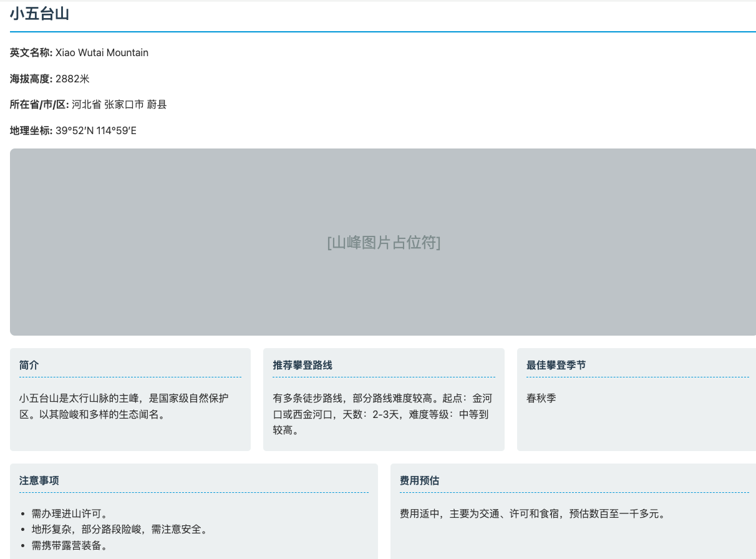This screenshot has width=756, height=559.
Task: Click the 推荐攀登路线 card heading
Action: (x=303, y=365)
